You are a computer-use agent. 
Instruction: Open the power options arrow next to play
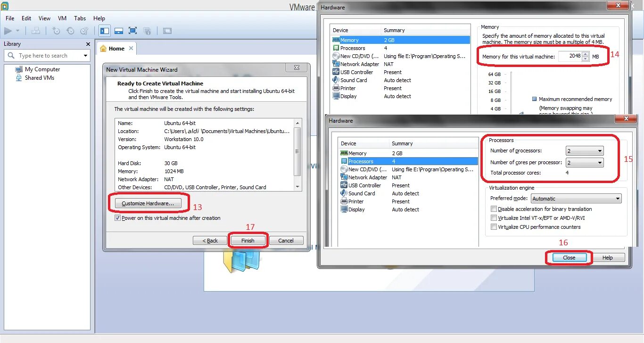coord(18,31)
